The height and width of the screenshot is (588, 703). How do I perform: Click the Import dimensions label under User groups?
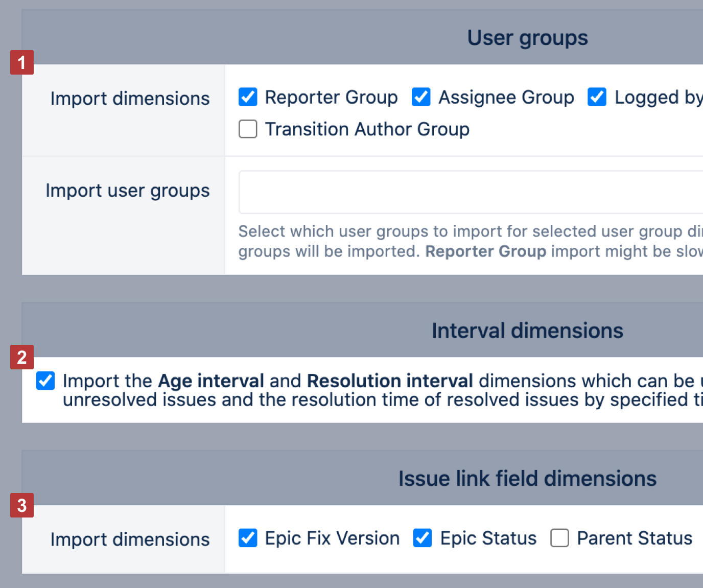(130, 99)
